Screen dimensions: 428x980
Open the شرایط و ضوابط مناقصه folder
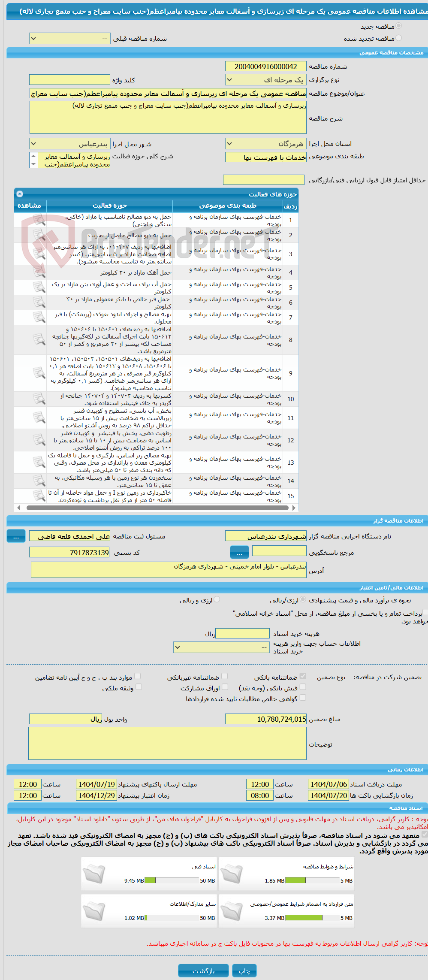pos(232,874)
